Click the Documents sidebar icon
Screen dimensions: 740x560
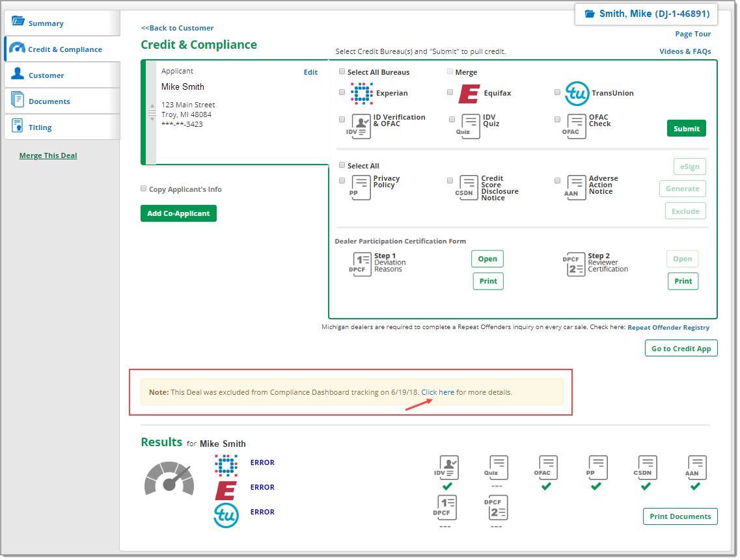pos(18,100)
